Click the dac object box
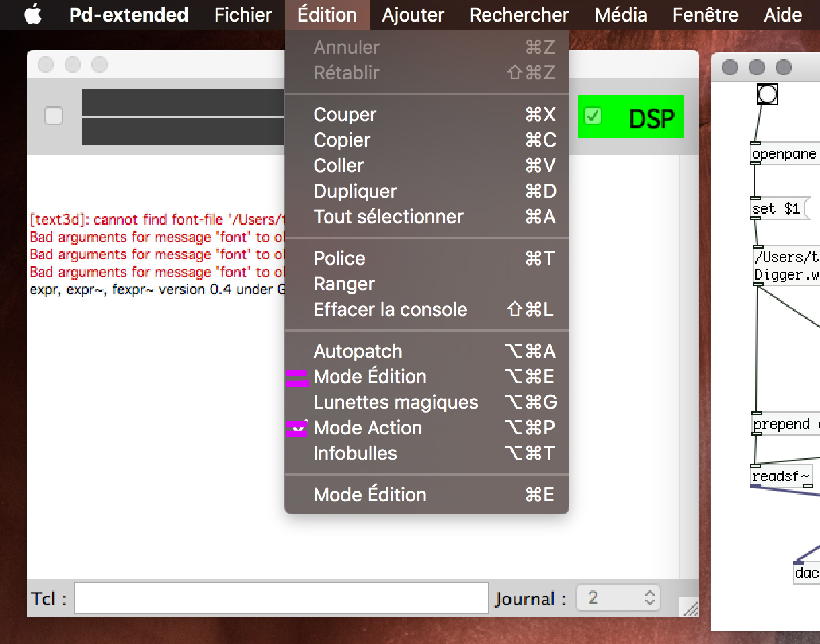The image size is (820, 644). pos(806,573)
